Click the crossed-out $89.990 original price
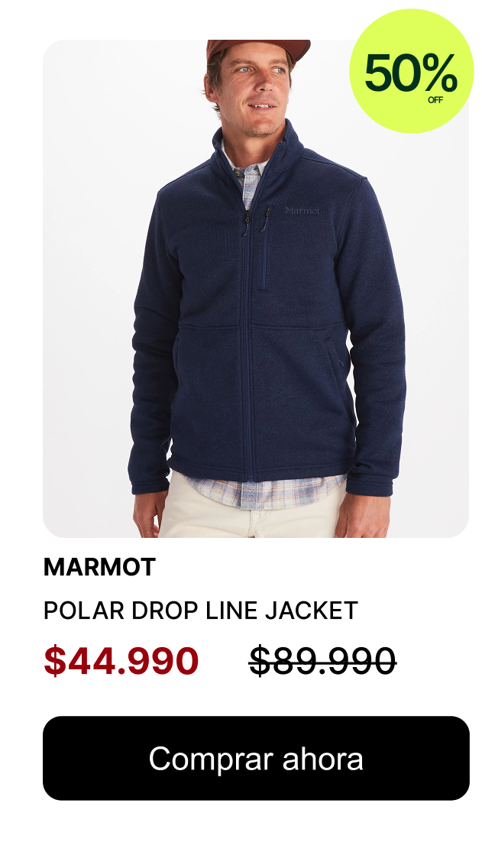Image resolution: width=482 pixels, height=868 pixels. [322, 660]
